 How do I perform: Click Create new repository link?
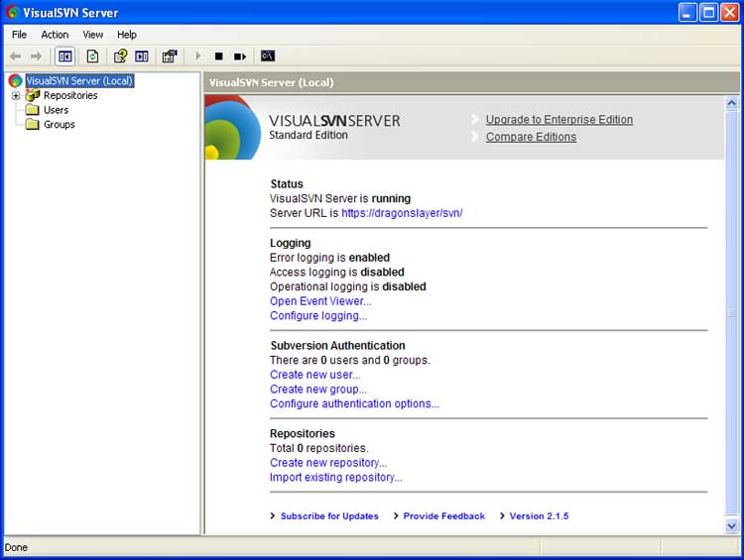pyautogui.click(x=328, y=463)
